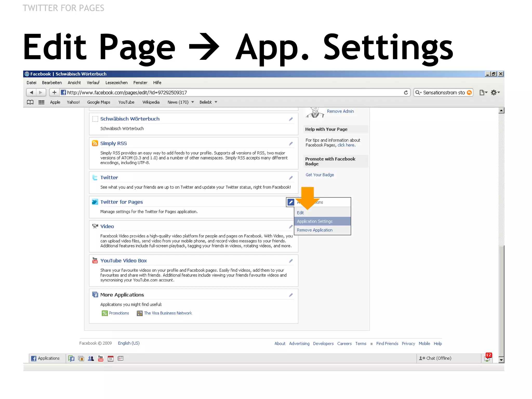Click the browser Forward arrow button

click(41, 92)
